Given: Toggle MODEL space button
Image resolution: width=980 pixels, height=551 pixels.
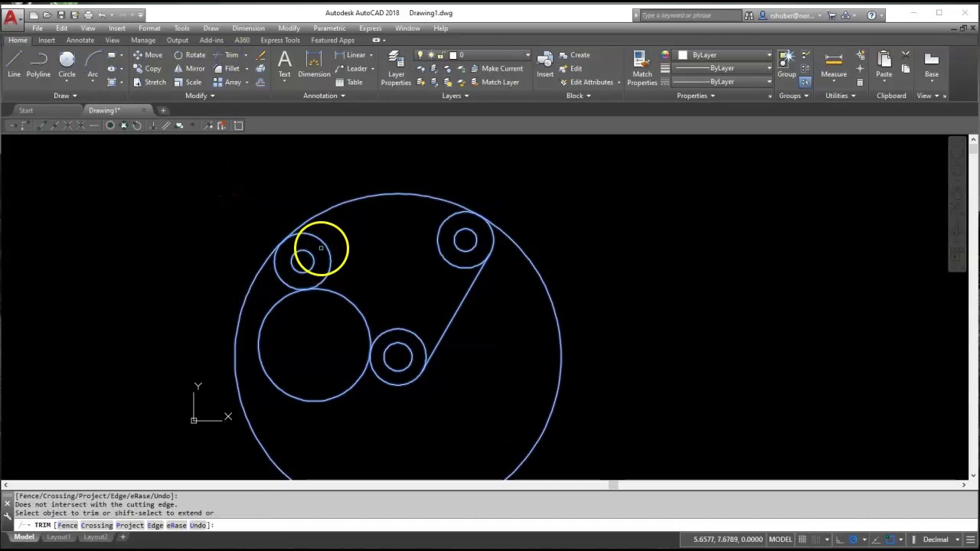Looking at the screenshot, I should 780,540.
